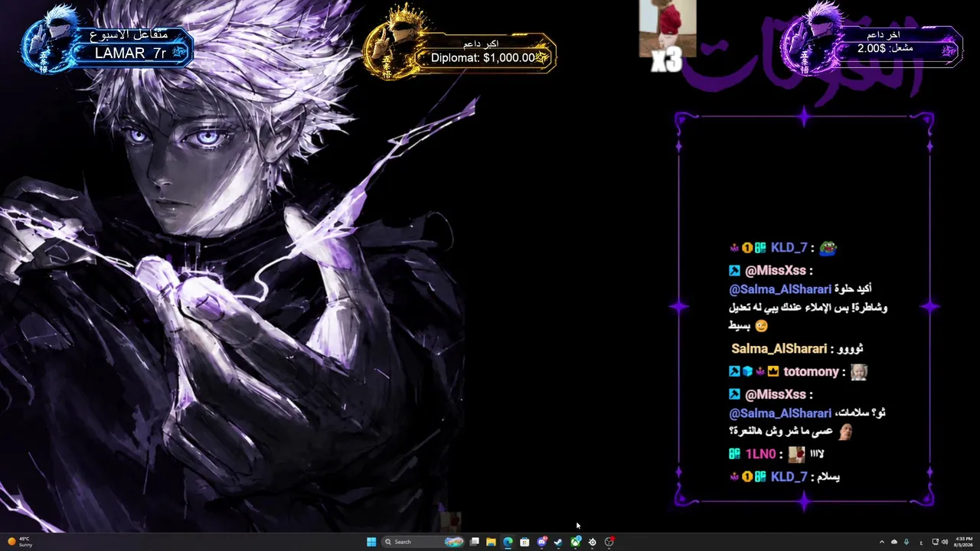Open SteelSeries app on the taskbar
Viewport: 980px width, 551px height.
[592, 542]
